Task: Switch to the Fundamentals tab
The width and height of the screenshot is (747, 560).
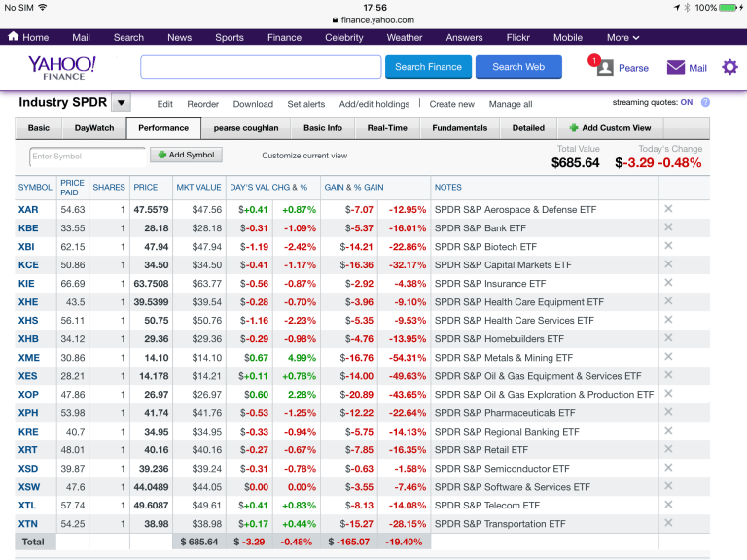Action: 460,128
